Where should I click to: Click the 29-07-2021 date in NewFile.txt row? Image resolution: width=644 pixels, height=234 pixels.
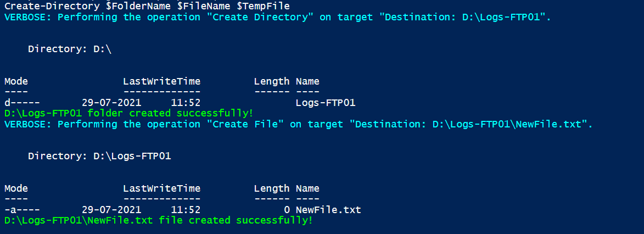[x=111, y=210]
